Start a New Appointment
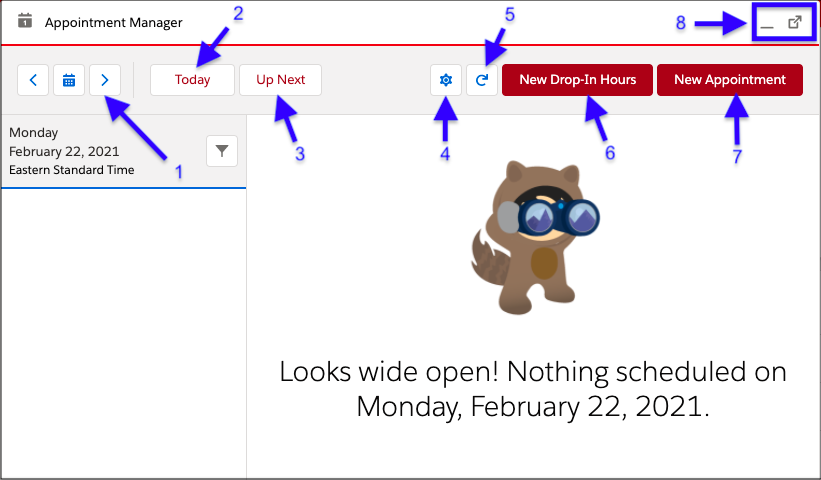This screenshot has height=480, width=821. (x=730, y=80)
